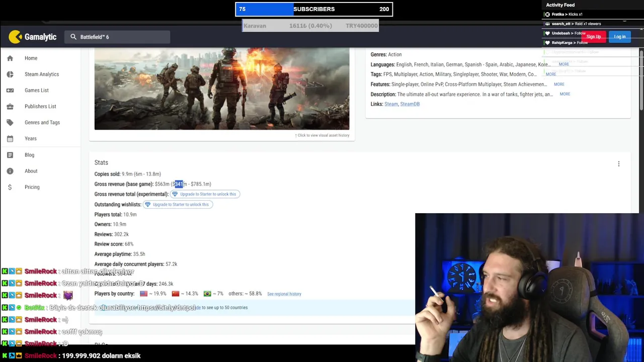Screen dimensions: 644x362
Task: Click the Gamalytic logo
Action: point(33,37)
